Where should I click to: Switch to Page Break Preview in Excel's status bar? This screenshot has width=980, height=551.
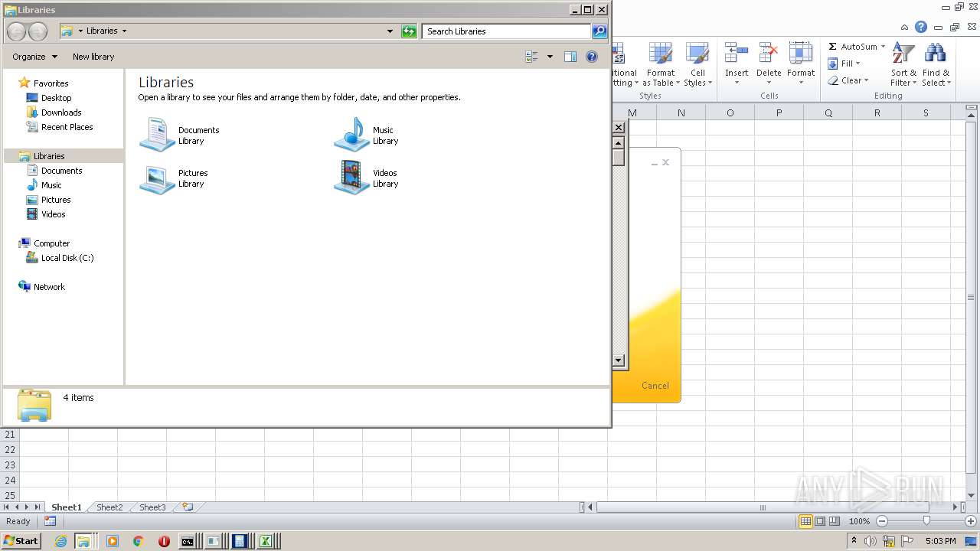click(835, 521)
